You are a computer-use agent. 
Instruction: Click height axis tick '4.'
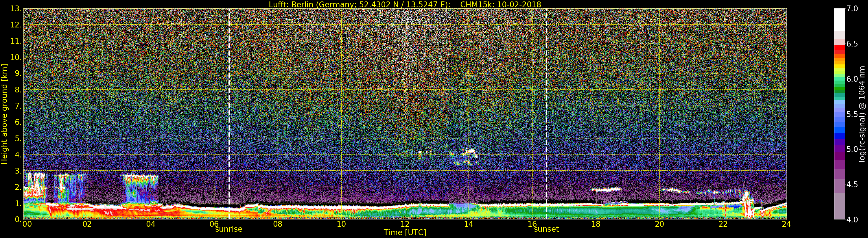click(18, 155)
